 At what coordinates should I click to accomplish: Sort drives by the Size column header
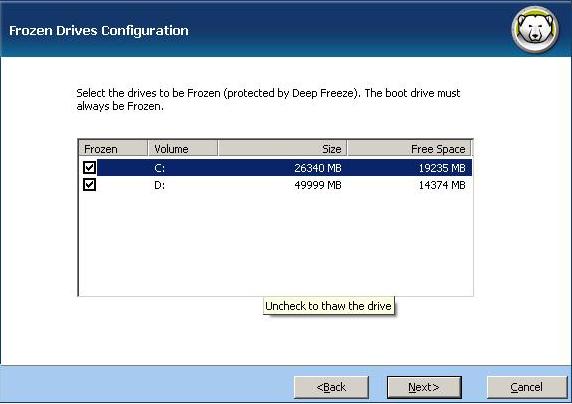pos(282,149)
